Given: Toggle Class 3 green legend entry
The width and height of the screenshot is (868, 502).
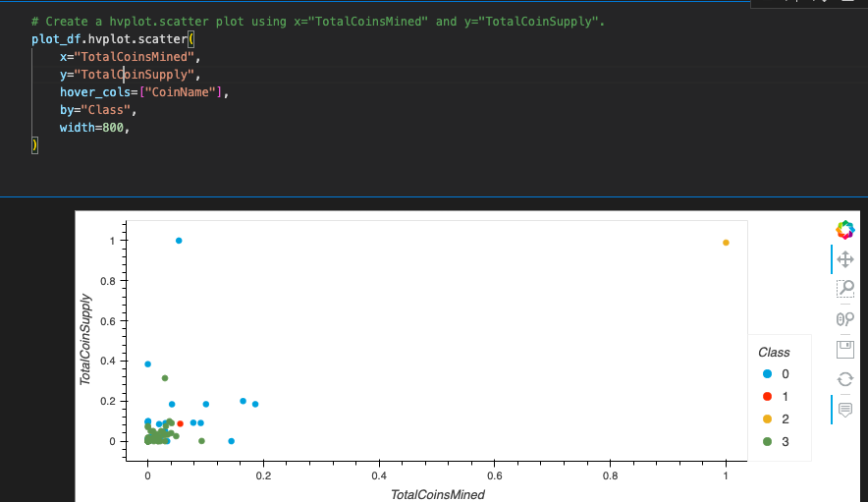Looking at the screenshot, I should pos(776,442).
